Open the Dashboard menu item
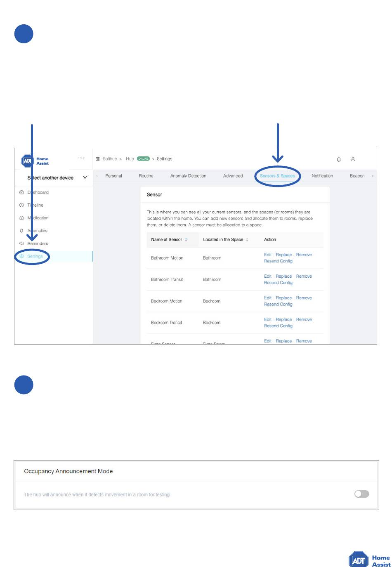 point(38,192)
